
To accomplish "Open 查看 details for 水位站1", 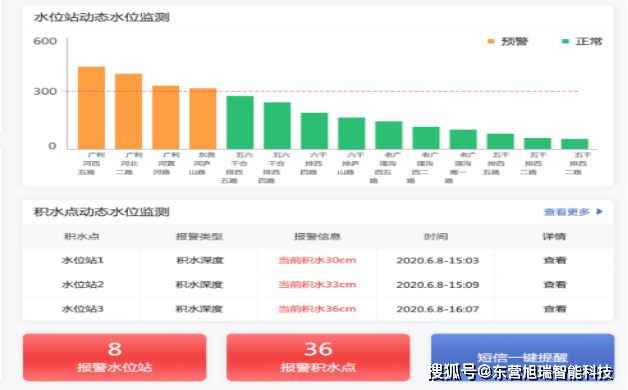I will click(x=555, y=260).
